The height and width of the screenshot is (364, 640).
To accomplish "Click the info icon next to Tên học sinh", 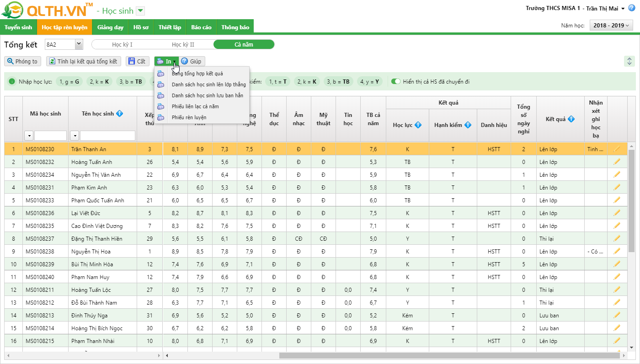I will (x=120, y=114).
